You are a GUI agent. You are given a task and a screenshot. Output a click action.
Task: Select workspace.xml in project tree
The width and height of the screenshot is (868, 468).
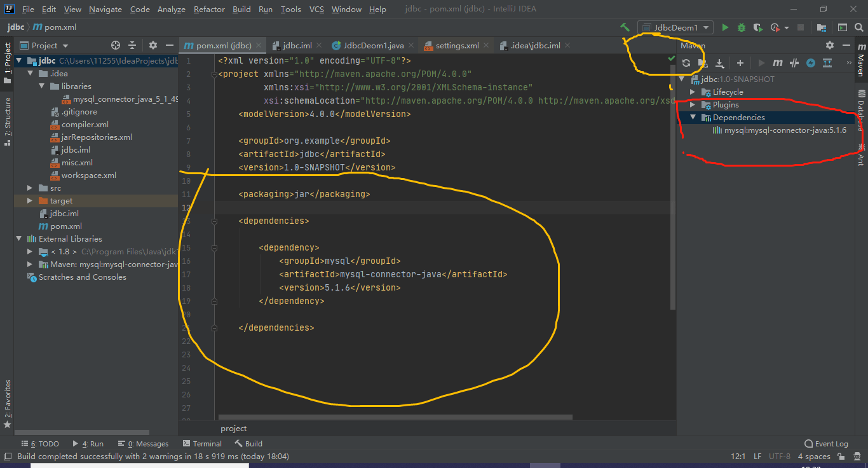(x=88, y=175)
